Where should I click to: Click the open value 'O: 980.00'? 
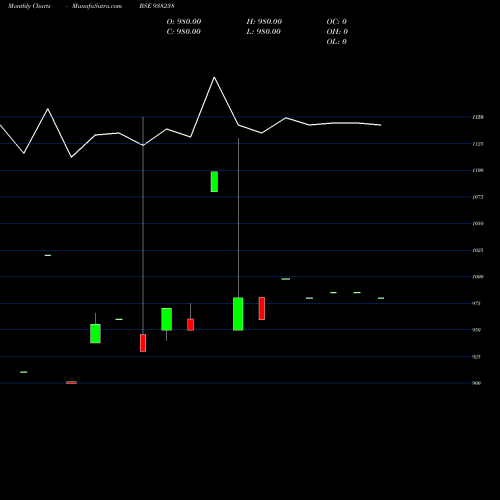tap(184, 22)
